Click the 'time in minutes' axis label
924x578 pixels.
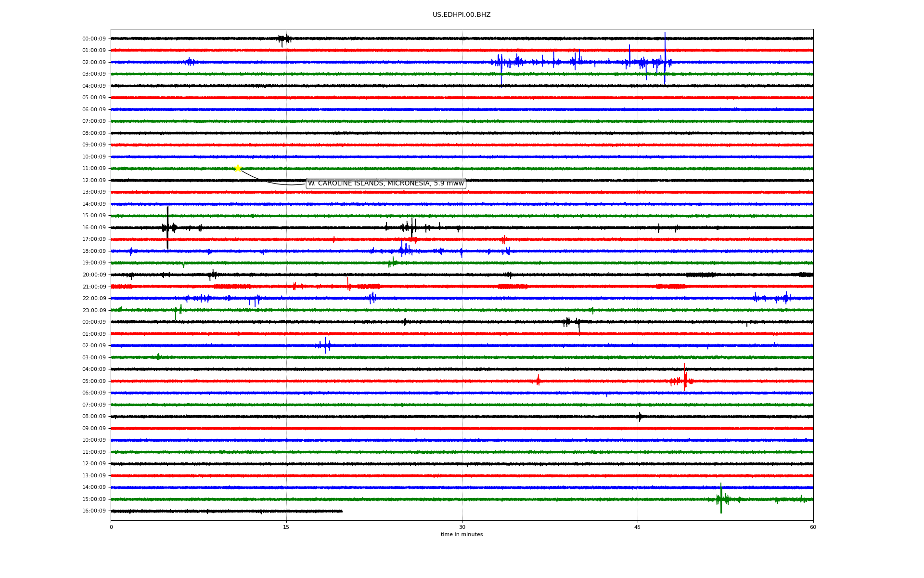click(x=462, y=535)
